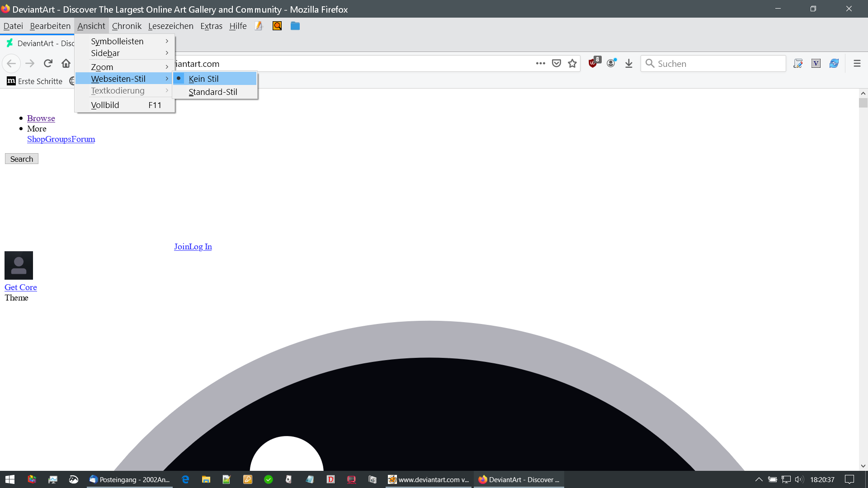
Task: Reload the current page
Action: click(48, 63)
